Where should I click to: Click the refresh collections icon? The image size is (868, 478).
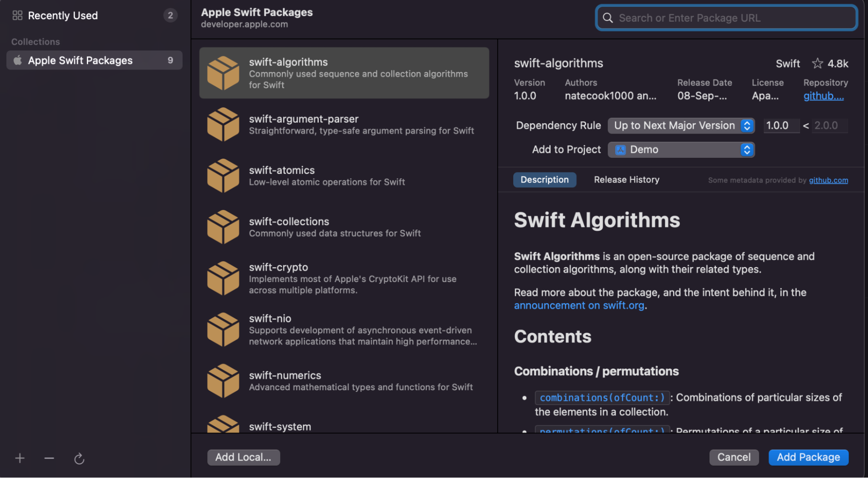pos(79,458)
